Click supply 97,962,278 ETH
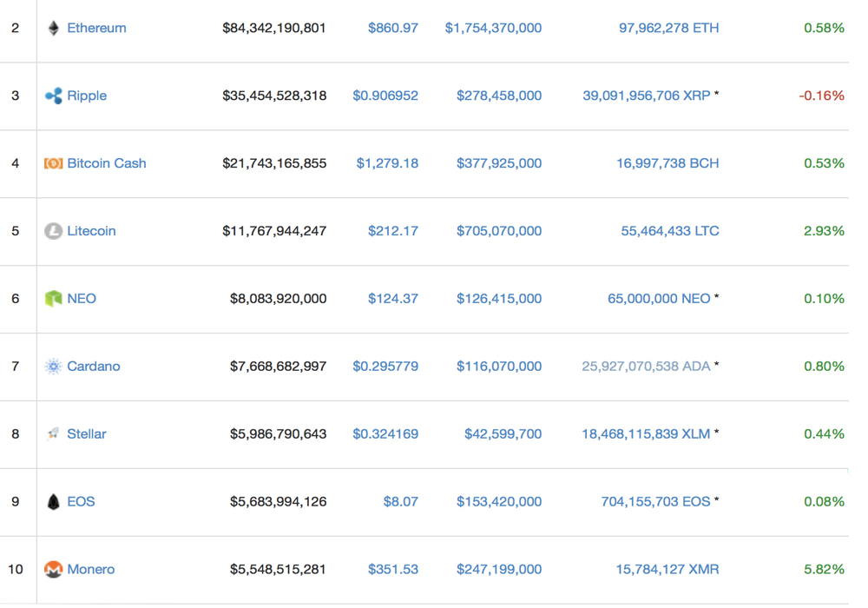The image size is (868, 608). click(x=668, y=28)
